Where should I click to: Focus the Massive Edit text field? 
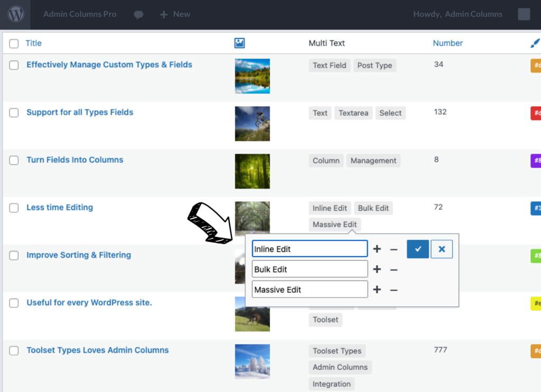click(310, 290)
